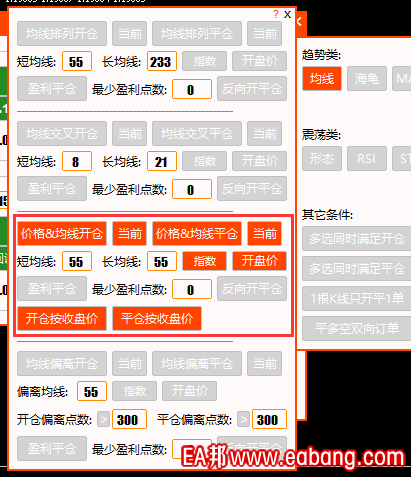The height and width of the screenshot is (477, 411).
Task: Select 形态 under 震荡类
Action: (322, 159)
